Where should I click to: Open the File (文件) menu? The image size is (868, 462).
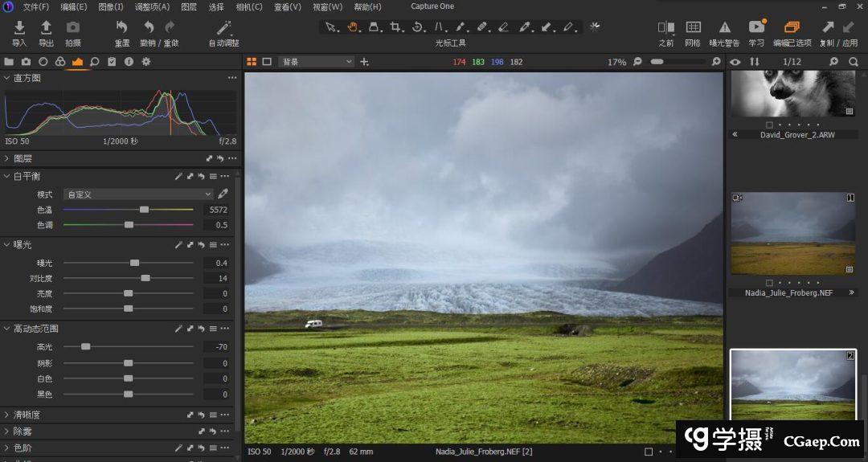pos(35,6)
